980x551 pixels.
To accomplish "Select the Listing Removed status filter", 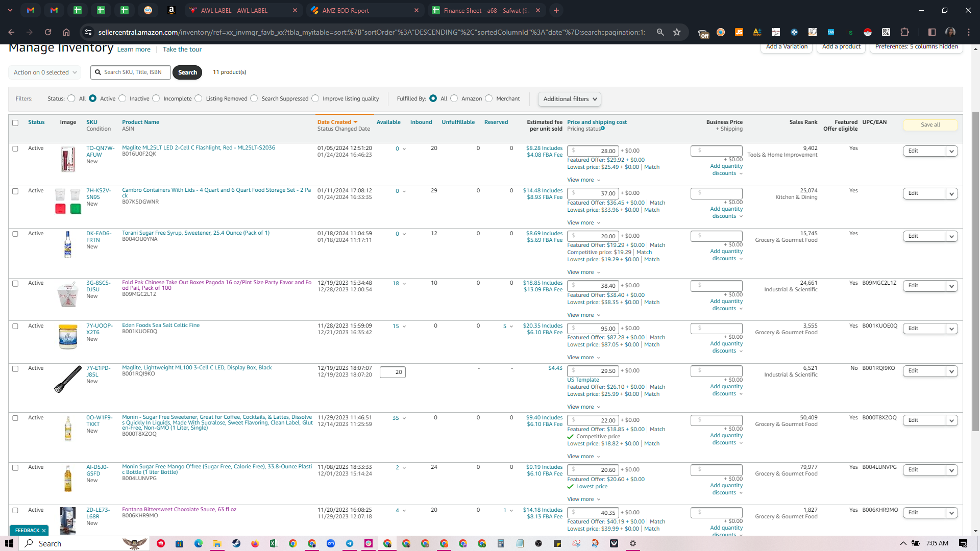I will [199, 98].
